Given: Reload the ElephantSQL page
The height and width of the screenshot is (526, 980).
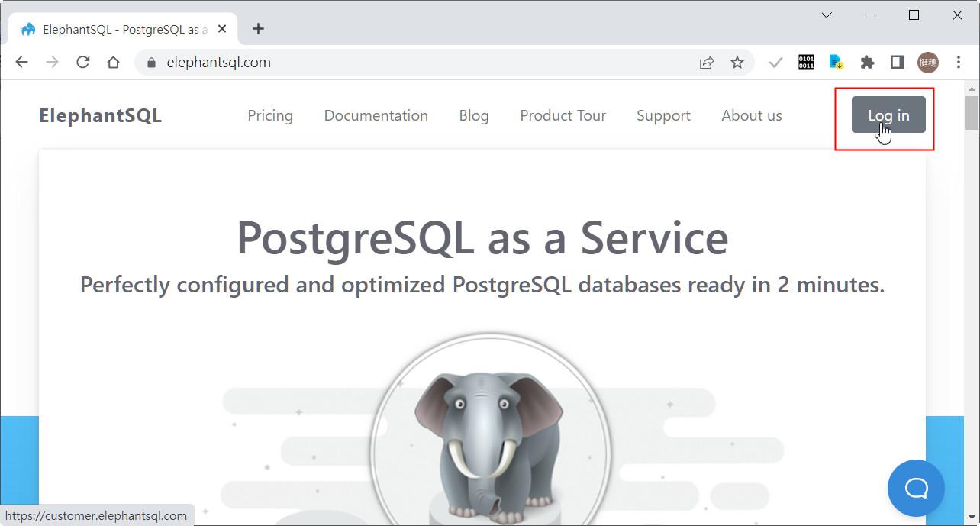Looking at the screenshot, I should click(83, 63).
